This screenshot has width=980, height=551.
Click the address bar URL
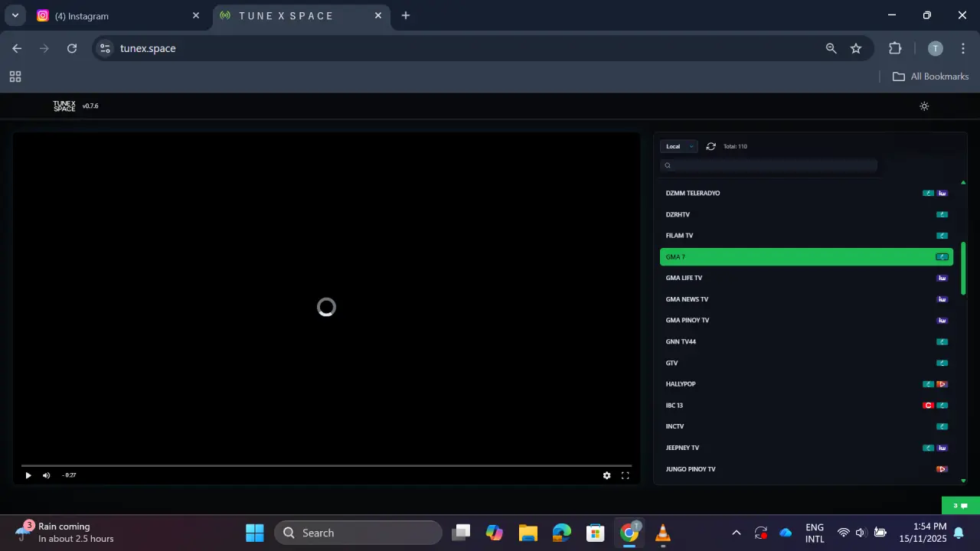(148, 48)
